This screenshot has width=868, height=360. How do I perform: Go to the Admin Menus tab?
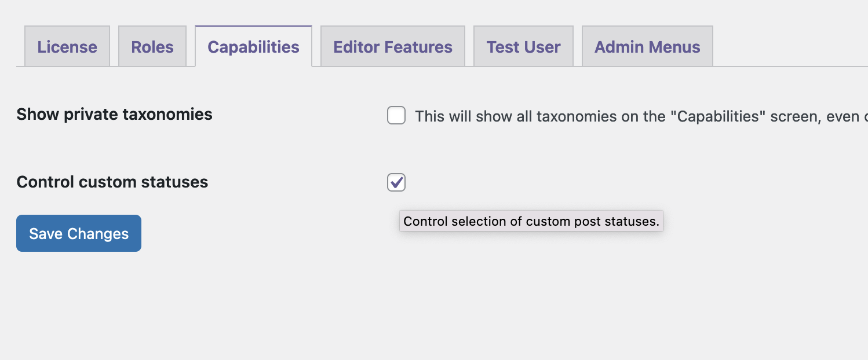coord(647,46)
